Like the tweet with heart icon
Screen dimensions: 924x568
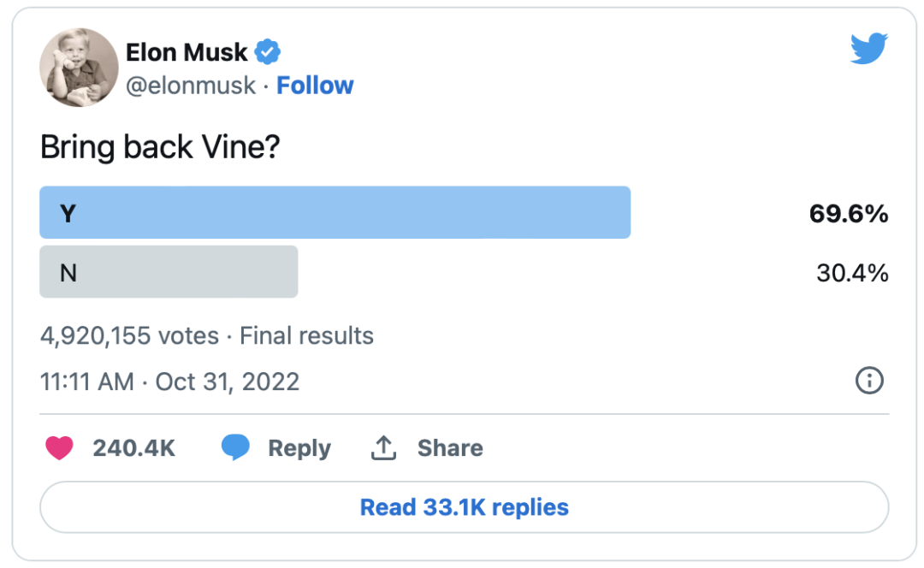(59, 448)
